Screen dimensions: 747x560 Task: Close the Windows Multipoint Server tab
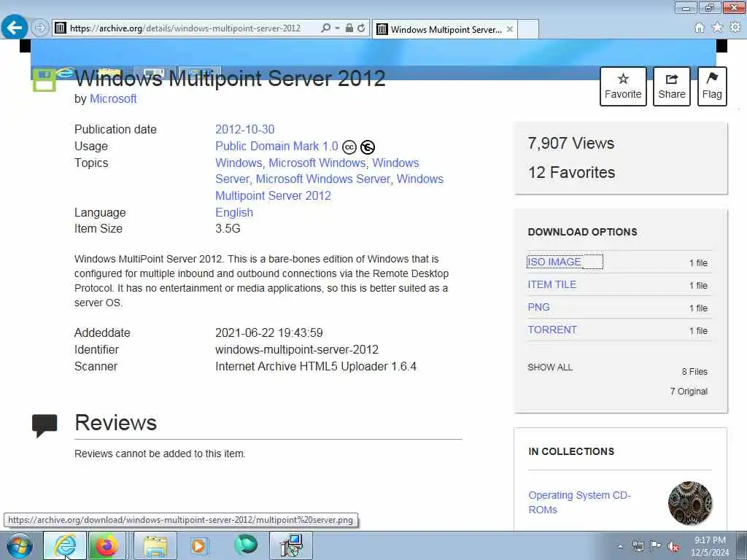(x=510, y=29)
